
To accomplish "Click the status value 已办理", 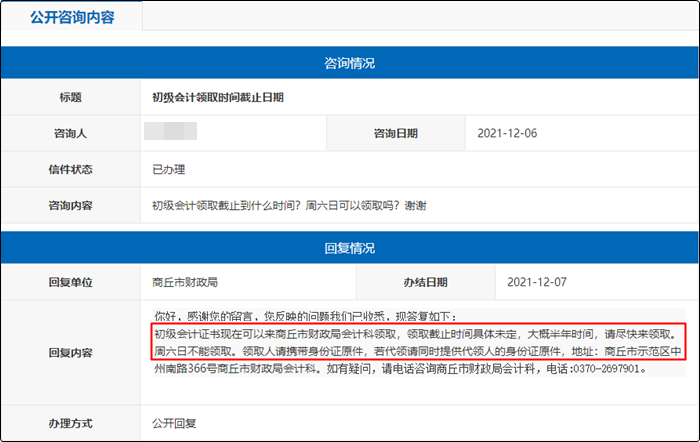I will 169,170.
